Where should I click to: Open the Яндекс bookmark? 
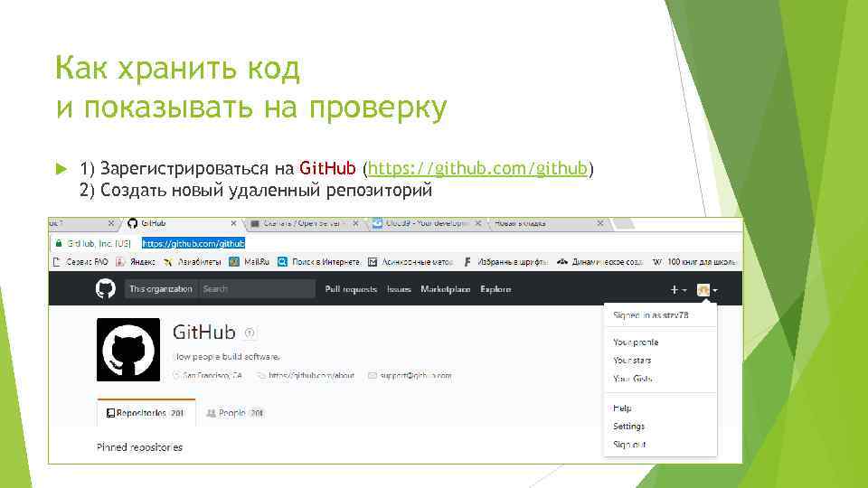coord(136,262)
